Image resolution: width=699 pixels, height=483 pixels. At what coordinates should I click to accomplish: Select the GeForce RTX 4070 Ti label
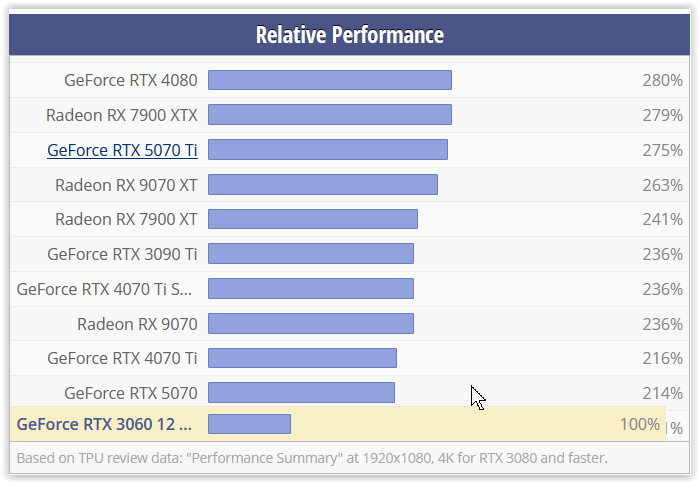[x=122, y=358]
